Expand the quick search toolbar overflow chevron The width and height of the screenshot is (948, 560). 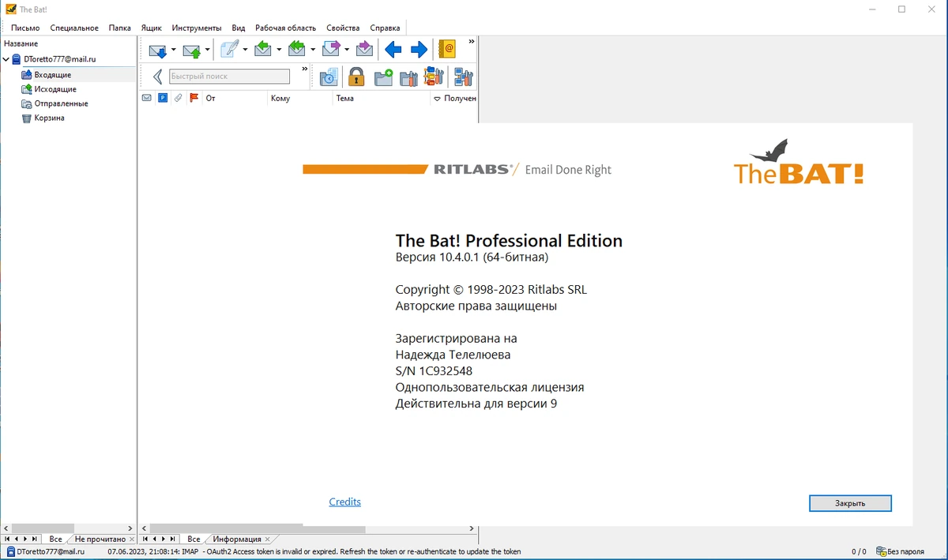[x=305, y=69]
